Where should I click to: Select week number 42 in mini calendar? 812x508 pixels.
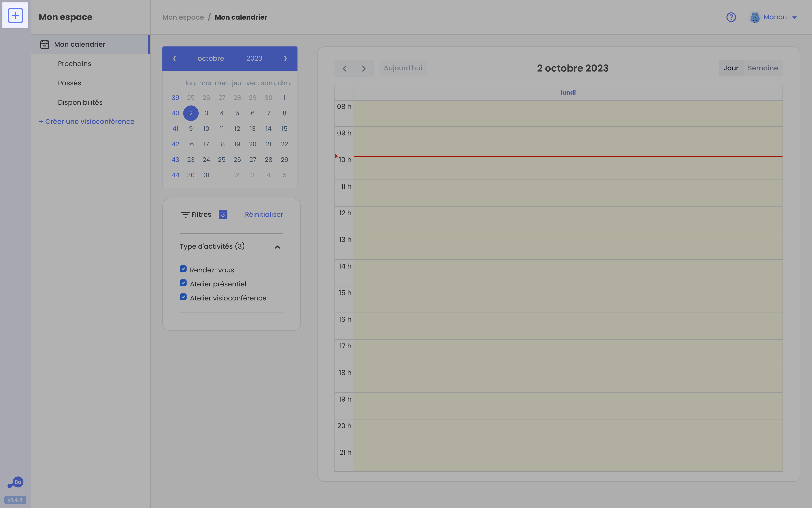coord(175,144)
